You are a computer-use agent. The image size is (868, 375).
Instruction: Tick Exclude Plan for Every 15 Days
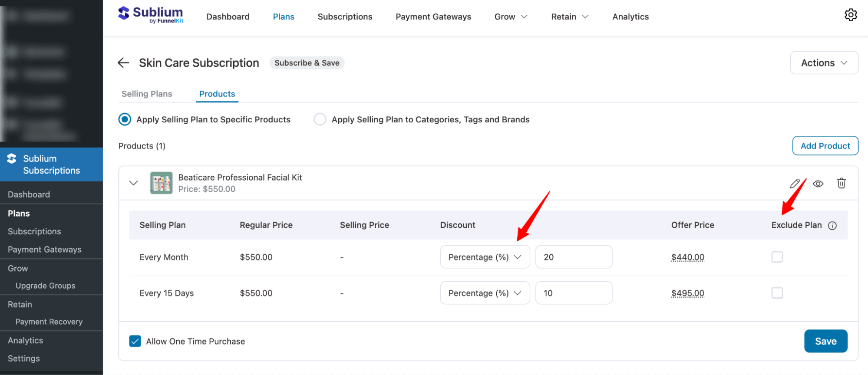pyautogui.click(x=777, y=293)
